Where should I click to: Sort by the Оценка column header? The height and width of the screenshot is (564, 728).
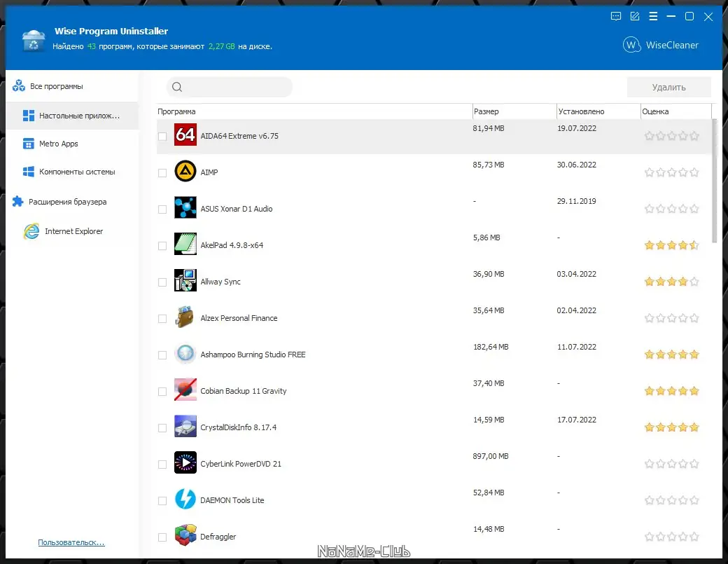click(676, 111)
